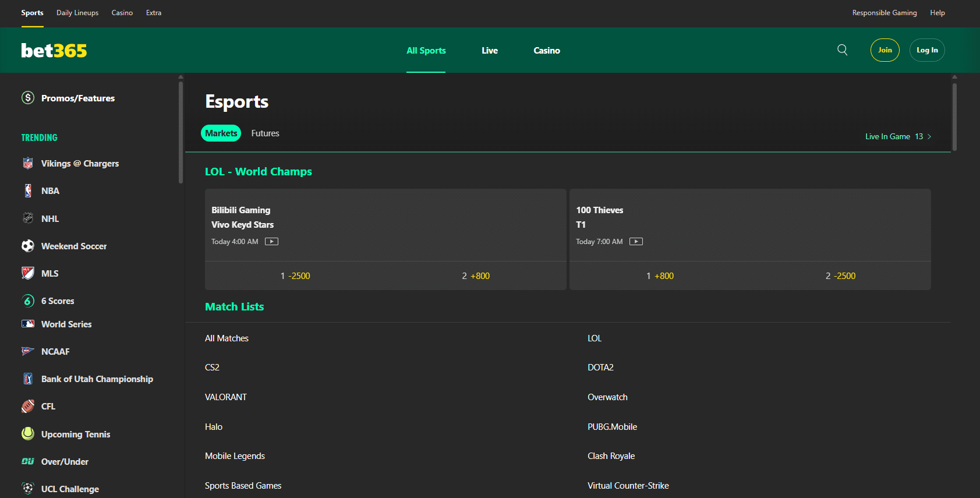Click the 6 Scores circle icon
Viewport: 980px width, 498px height.
28,301
